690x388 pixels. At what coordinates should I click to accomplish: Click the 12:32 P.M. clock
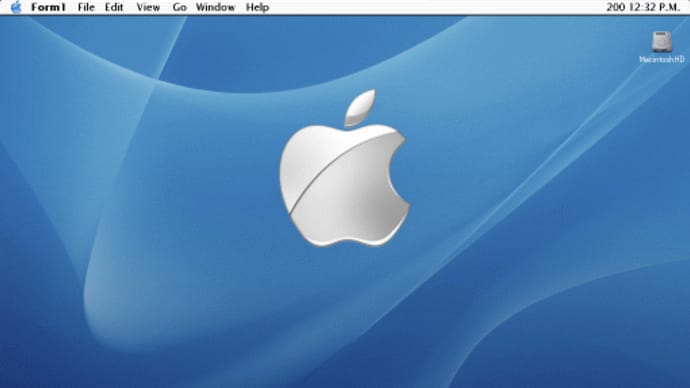point(654,7)
